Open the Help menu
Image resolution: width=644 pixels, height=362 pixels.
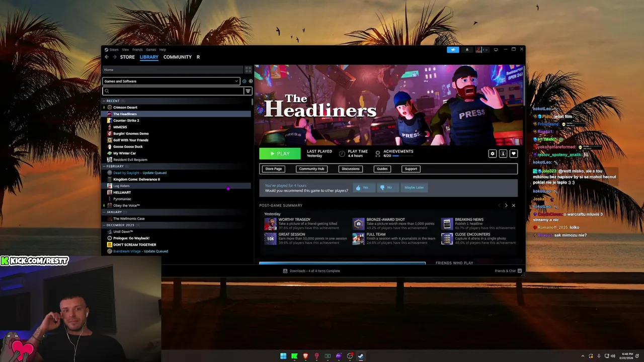point(163,50)
